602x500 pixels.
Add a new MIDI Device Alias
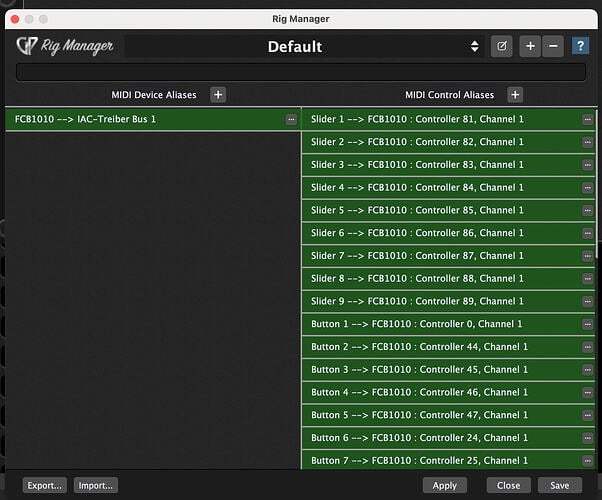coord(218,94)
